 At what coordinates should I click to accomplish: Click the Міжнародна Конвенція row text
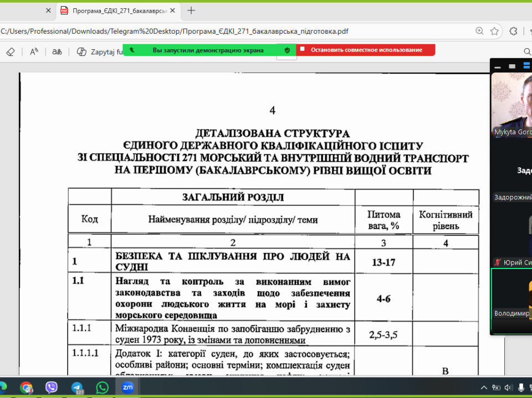click(233, 334)
